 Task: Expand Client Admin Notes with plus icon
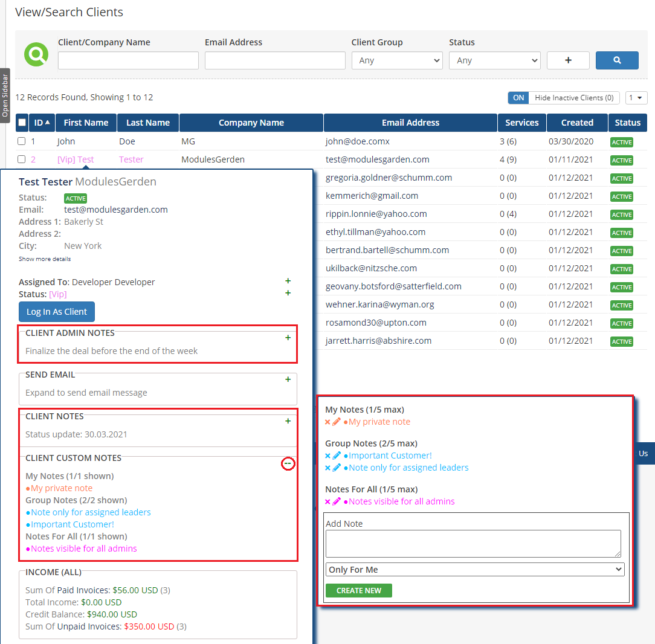(288, 338)
